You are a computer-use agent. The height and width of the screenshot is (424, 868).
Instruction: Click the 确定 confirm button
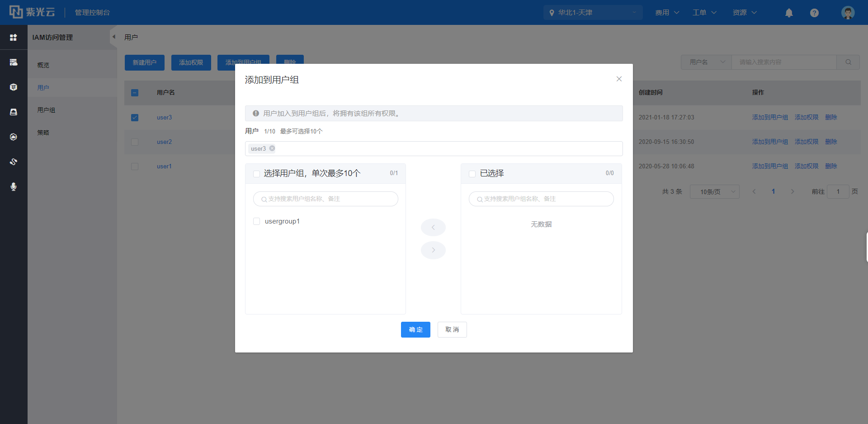click(415, 329)
